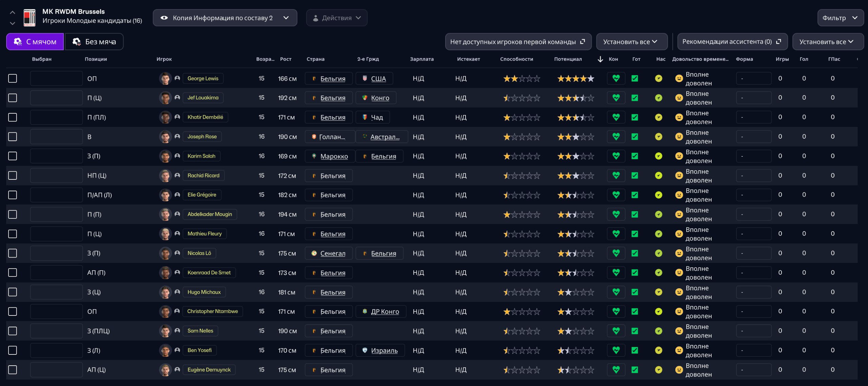Click the Сенегал nationality link

click(333, 253)
